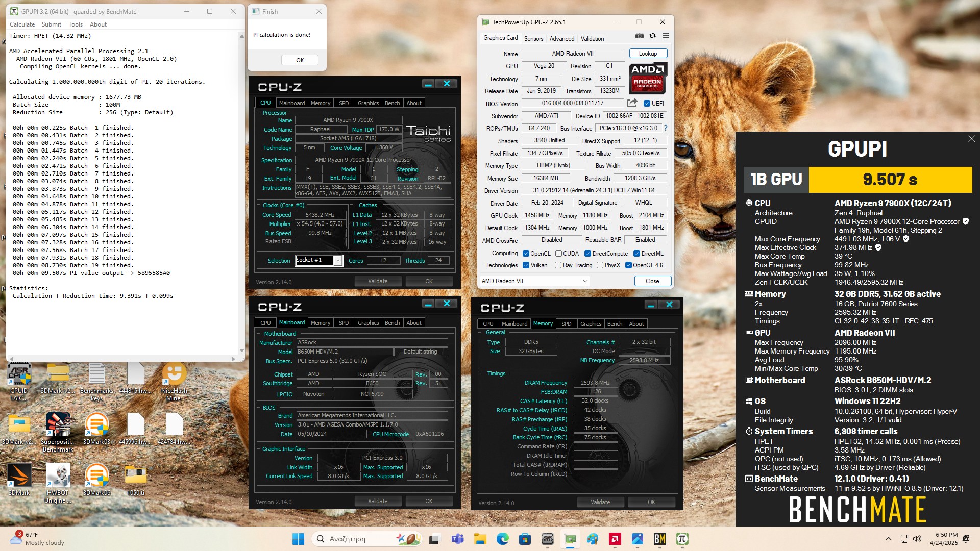Toggle the OpenGL 4.6 checkbox

(628, 265)
